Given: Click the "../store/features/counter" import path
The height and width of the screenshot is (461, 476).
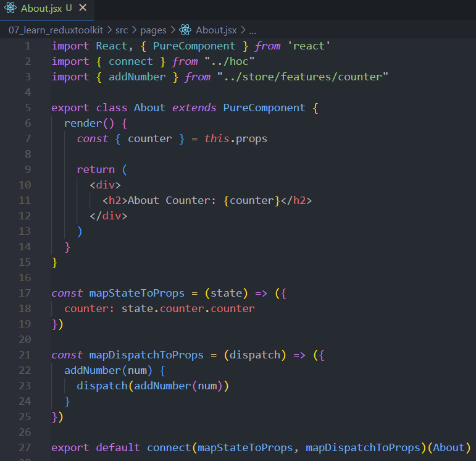Looking at the screenshot, I should coord(303,77).
